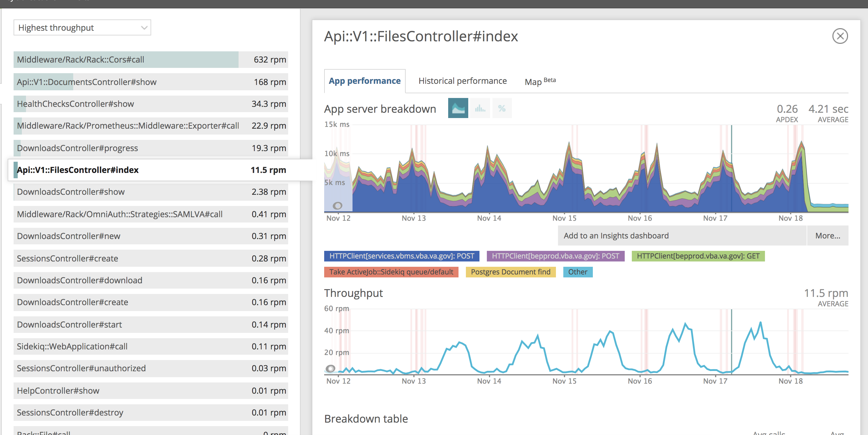The image size is (868, 435).
Task: Open the Highest throughput sort dropdown
Action: click(82, 28)
